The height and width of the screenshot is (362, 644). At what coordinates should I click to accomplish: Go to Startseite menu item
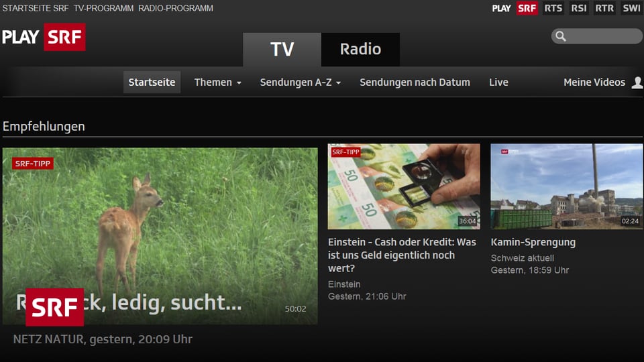click(x=152, y=82)
